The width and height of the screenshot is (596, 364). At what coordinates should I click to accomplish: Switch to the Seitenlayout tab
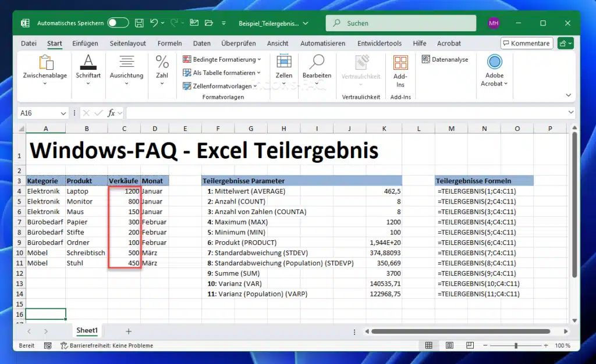[x=127, y=43]
